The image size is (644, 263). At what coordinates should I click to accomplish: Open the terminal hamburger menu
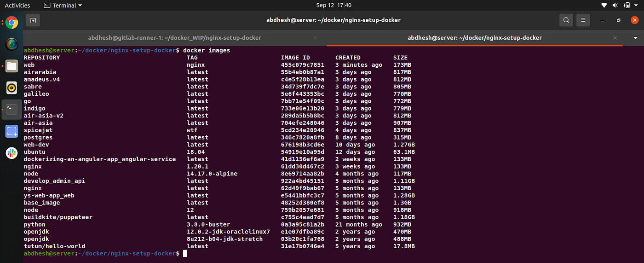tap(583, 20)
